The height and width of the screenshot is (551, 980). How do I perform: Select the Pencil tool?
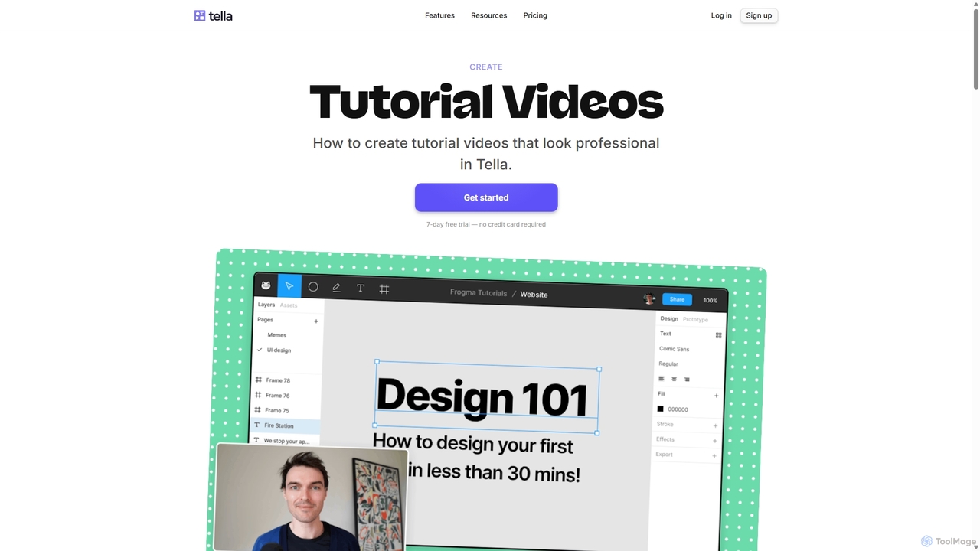tap(336, 288)
